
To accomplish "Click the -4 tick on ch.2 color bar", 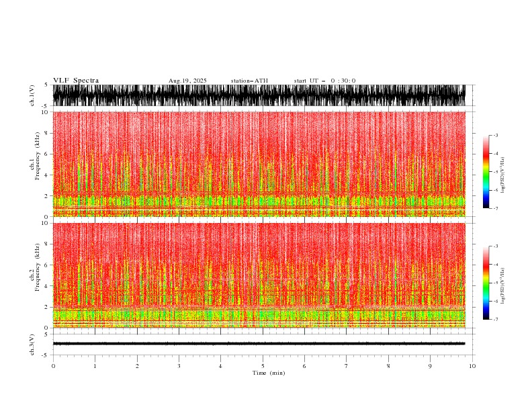I will (495, 265).
